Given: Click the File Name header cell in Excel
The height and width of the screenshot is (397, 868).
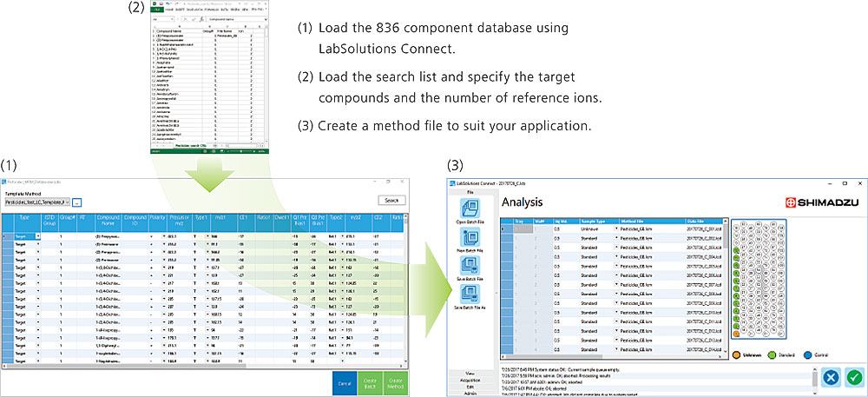Looking at the screenshot, I should 226,32.
